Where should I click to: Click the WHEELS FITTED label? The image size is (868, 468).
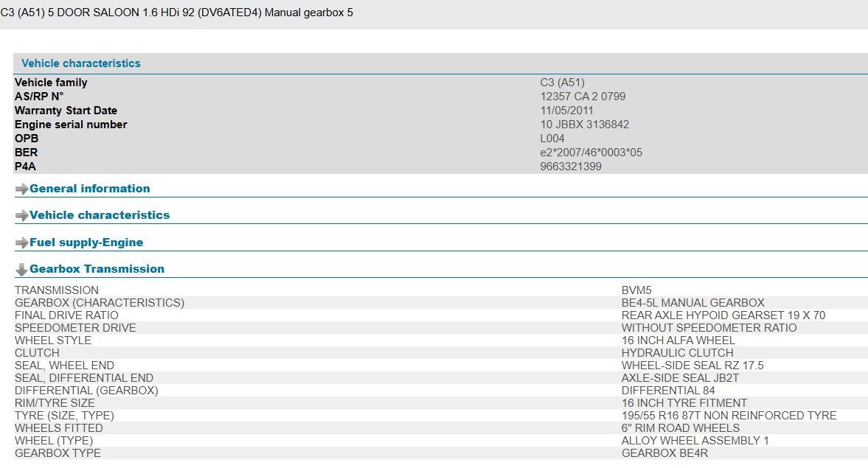click(59, 428)
